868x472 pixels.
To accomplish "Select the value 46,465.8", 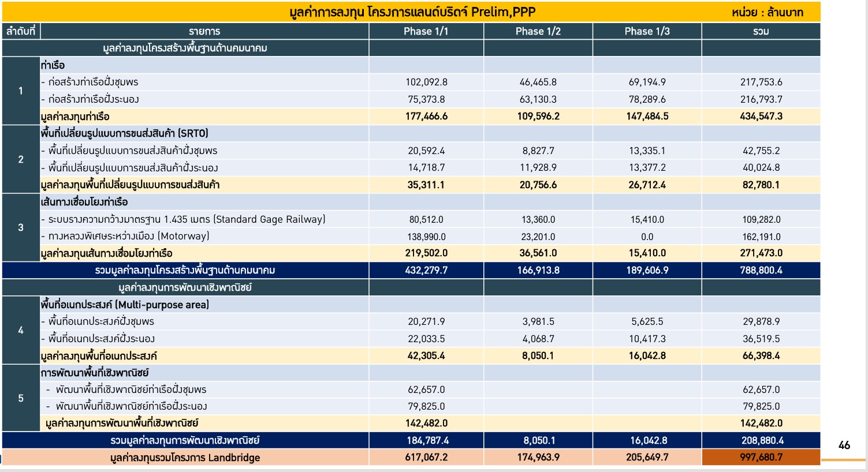I will [x=538, y=82].
